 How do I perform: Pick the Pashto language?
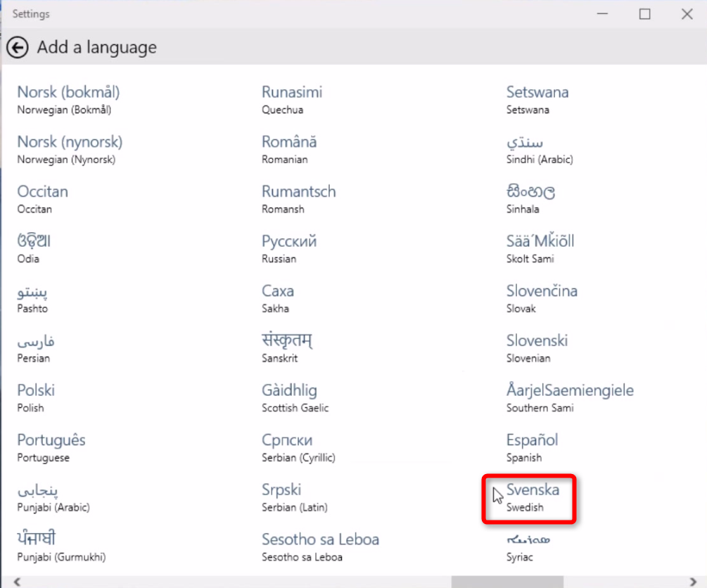click(x=32, y=298)
